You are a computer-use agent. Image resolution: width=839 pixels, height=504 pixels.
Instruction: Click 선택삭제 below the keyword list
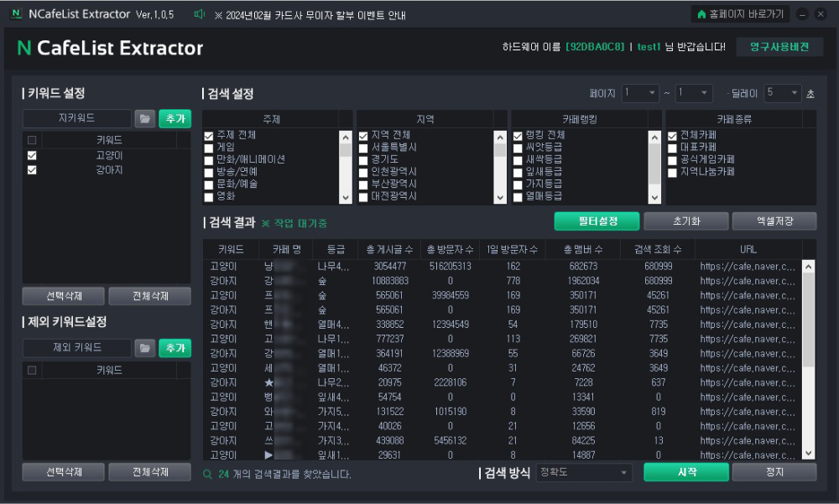tap(64, 296)
